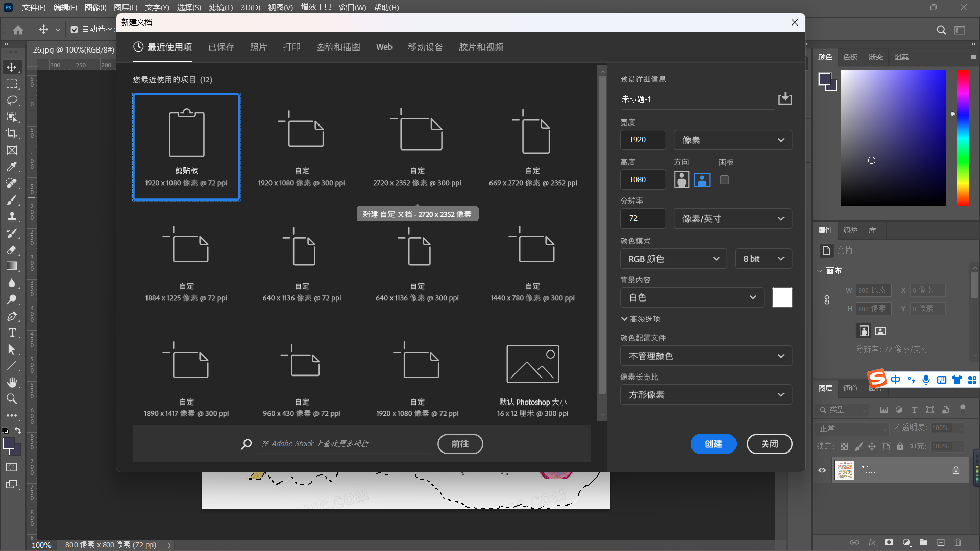980x551 pixels.
Task: Click the new group folder icon in Layers panel
Action: point(923,542)
